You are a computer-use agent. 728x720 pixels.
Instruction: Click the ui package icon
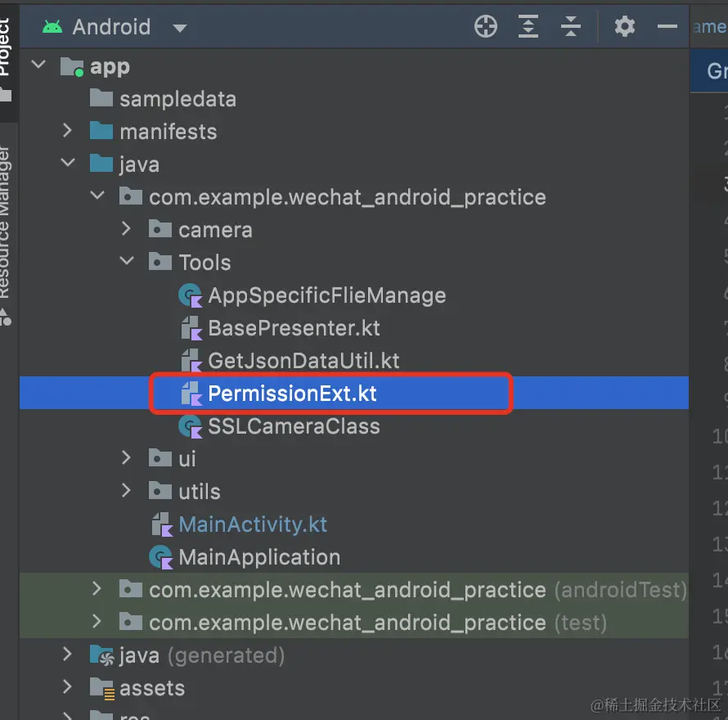(160, 458)
